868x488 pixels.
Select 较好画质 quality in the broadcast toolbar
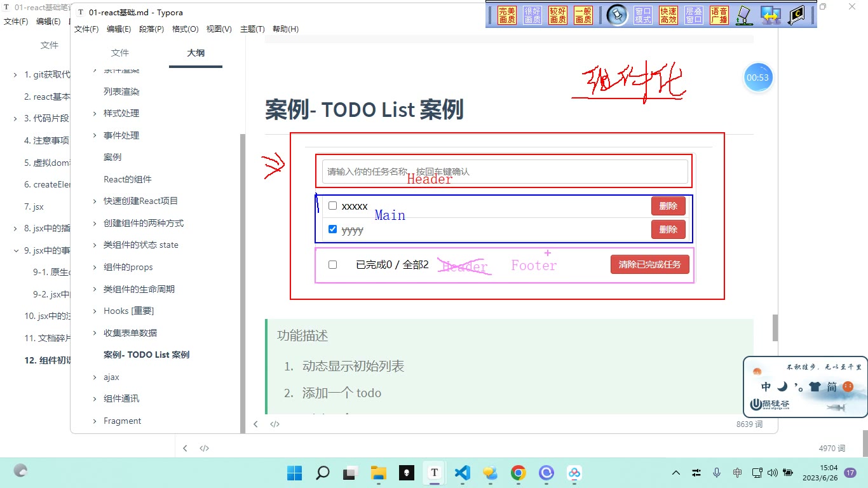click(558, 15)
